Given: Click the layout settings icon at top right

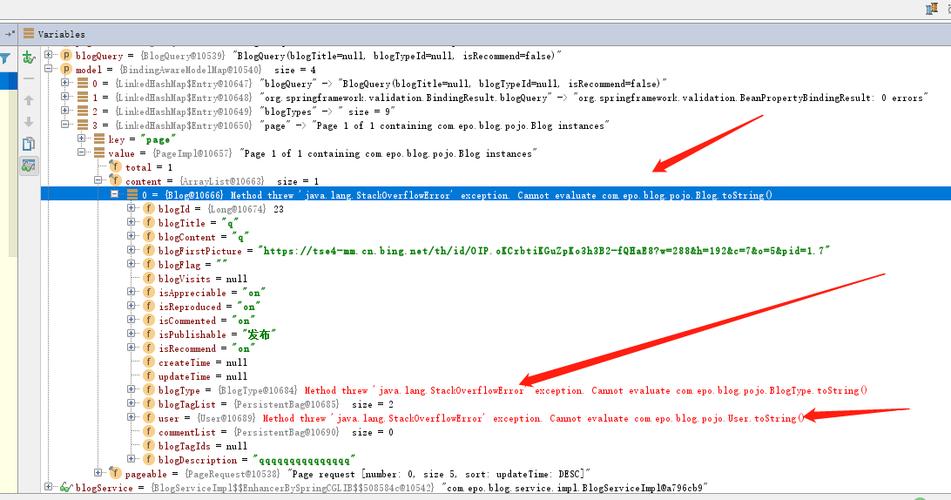Looking at the screenshot, I should point(932,8).
